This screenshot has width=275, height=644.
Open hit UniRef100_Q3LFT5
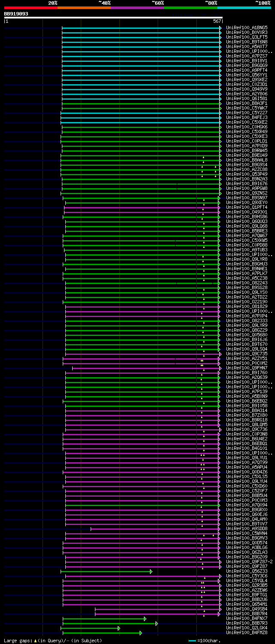point(247,37)
